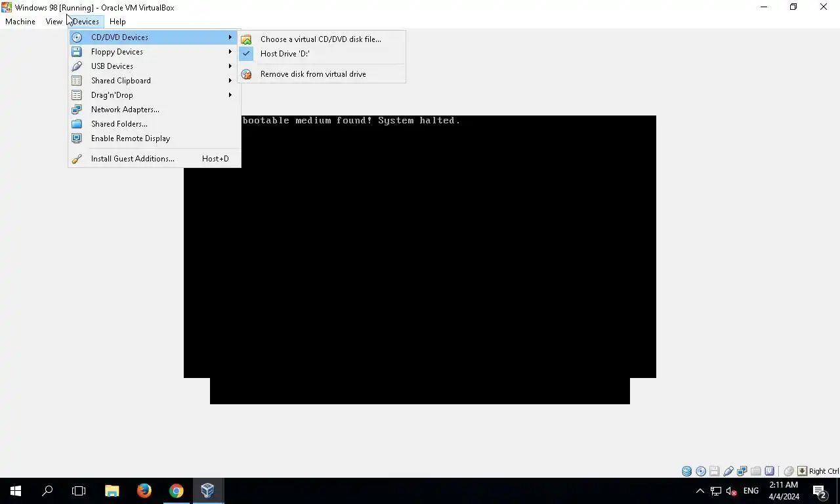Expand the Floppy Devices submenu arrow
Viewport: 840px width, 504px height.
click(230, 52)
